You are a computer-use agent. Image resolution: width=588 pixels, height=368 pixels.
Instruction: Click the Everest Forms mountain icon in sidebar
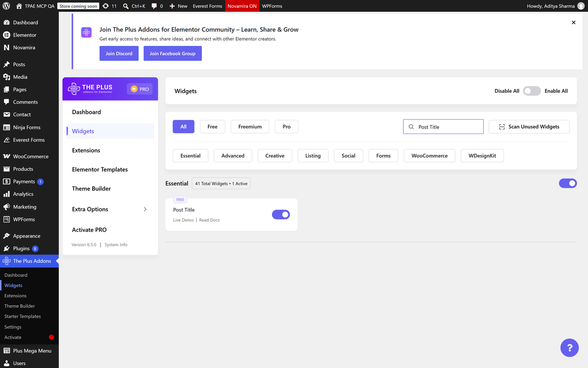(6, 140)
